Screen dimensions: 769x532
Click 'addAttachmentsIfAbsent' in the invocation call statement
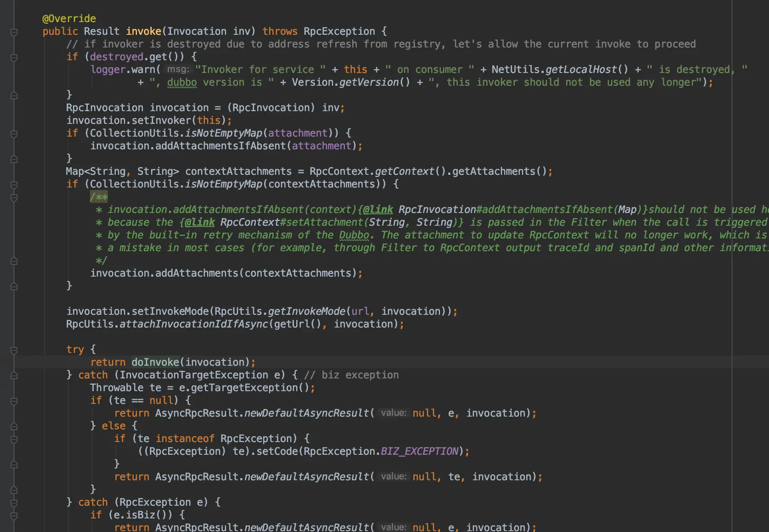pos(220,146)
